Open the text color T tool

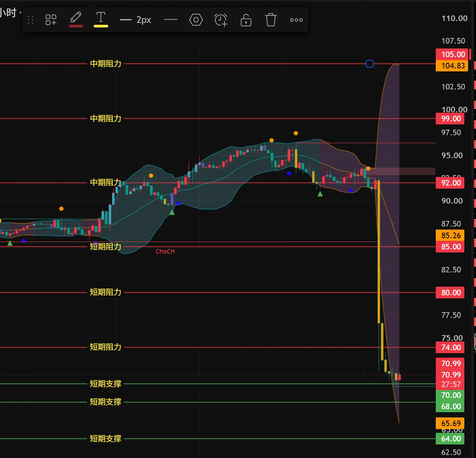pos(101,19)
